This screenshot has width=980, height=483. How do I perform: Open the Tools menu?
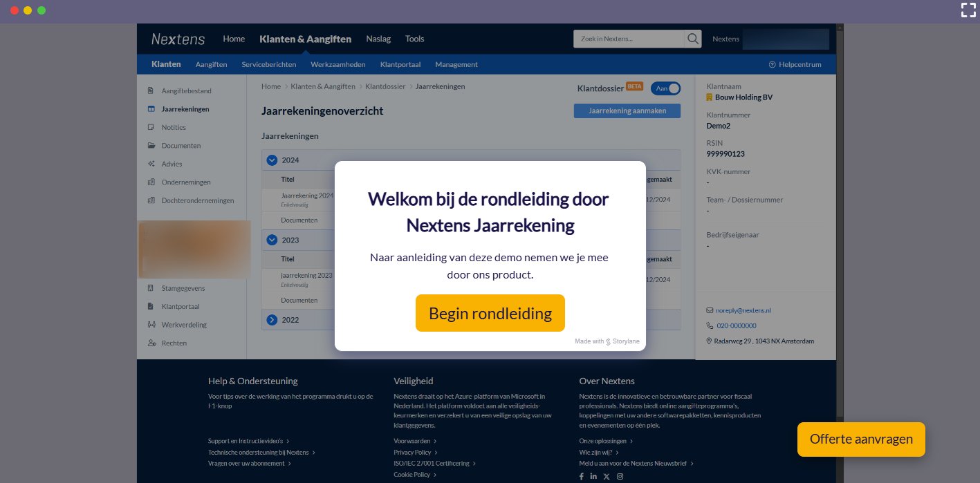tap(415, 39)
